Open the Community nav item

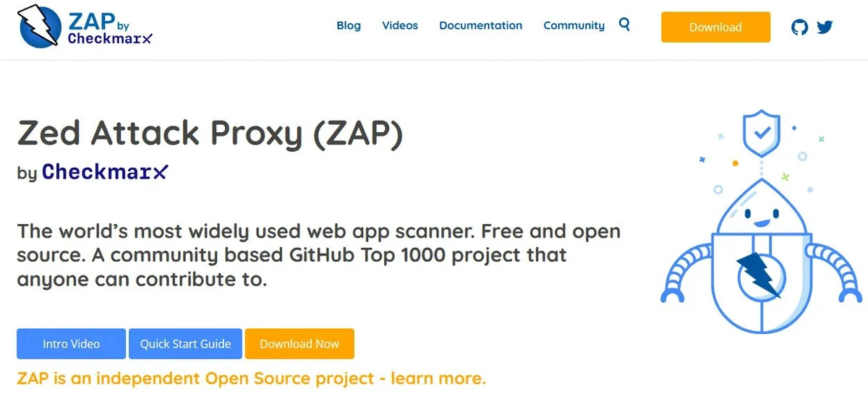(574, 26)
